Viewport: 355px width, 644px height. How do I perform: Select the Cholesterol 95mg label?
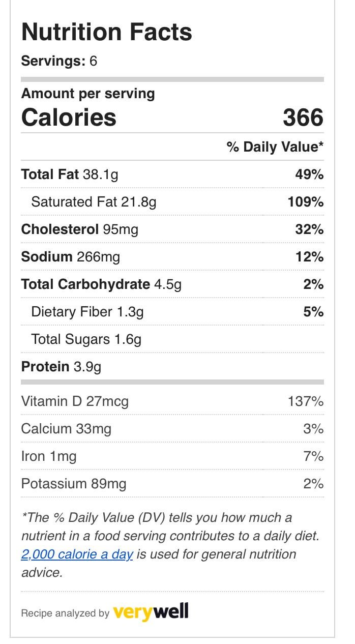(x=79, y=229)
